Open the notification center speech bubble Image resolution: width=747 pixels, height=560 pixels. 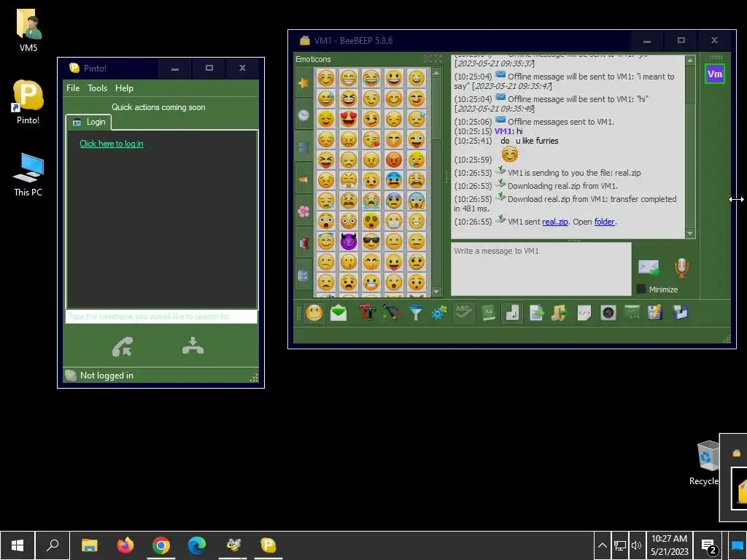709,546
